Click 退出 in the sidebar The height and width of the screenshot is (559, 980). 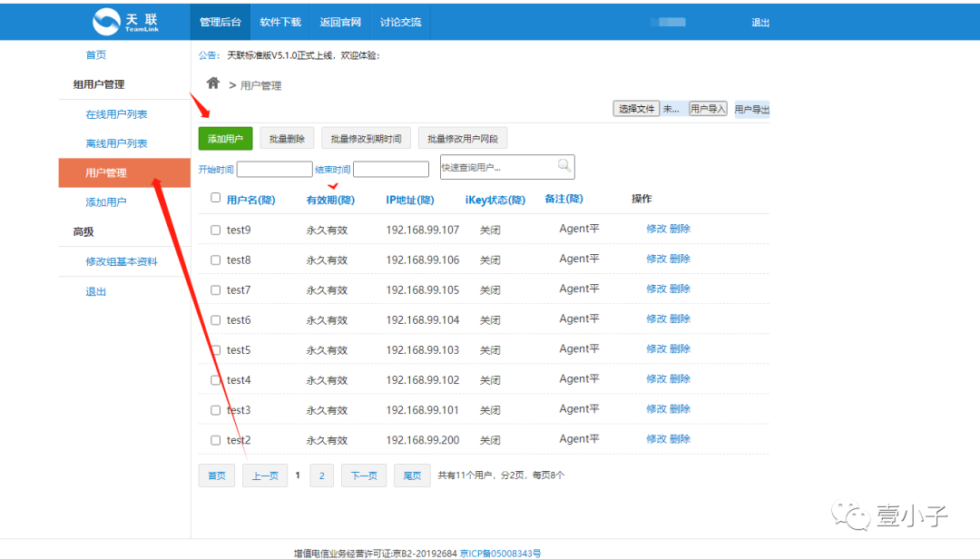pos(95,292)
